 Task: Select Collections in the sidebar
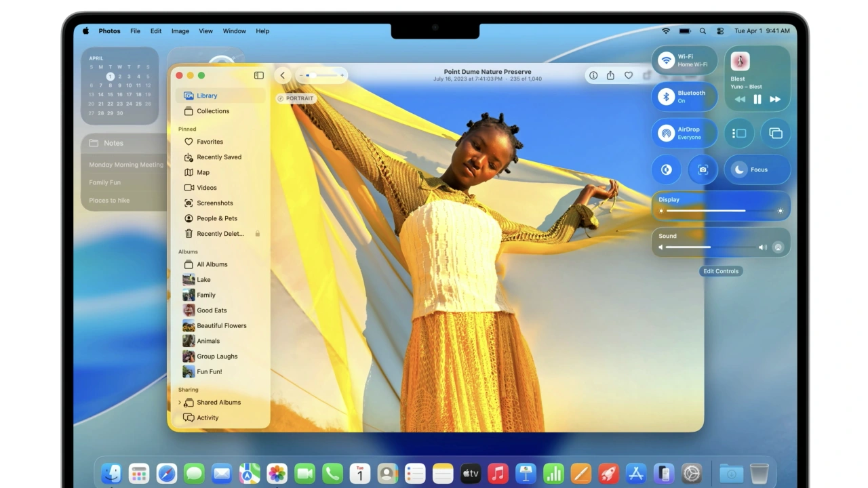click(213, 111)
